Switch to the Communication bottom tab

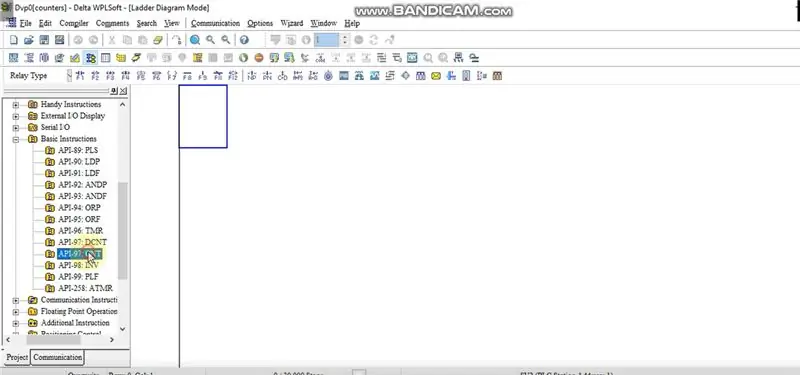pos(57,357)
